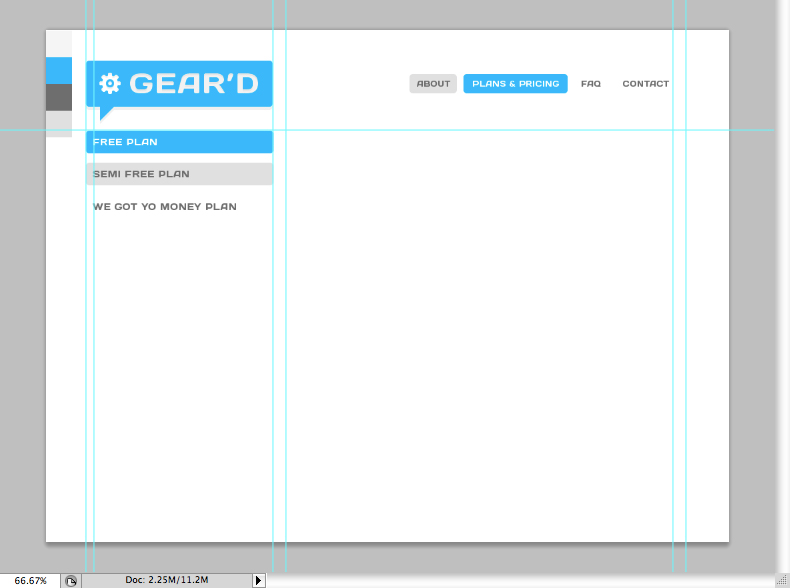
Task: Click the GEAR'D logo text
Action: (x=194, y=84)
